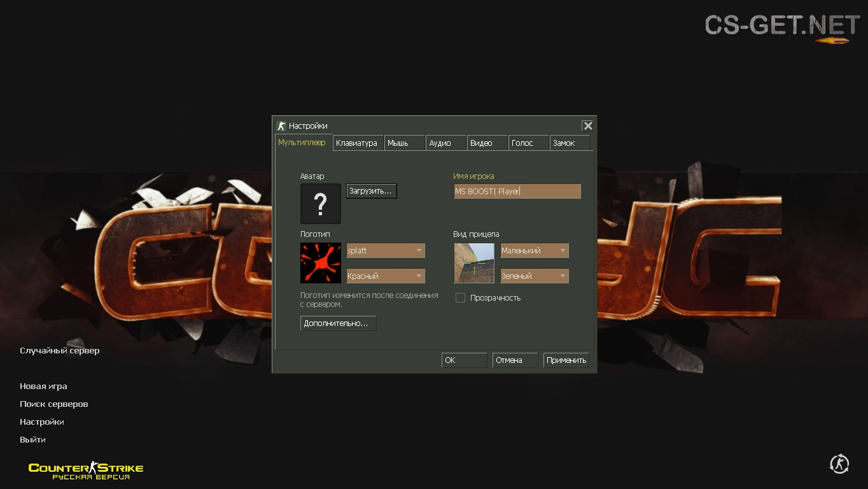Click the Загрузить... avatar button
Viewport: 868px width, 489px height.
[x=372, y=191]
